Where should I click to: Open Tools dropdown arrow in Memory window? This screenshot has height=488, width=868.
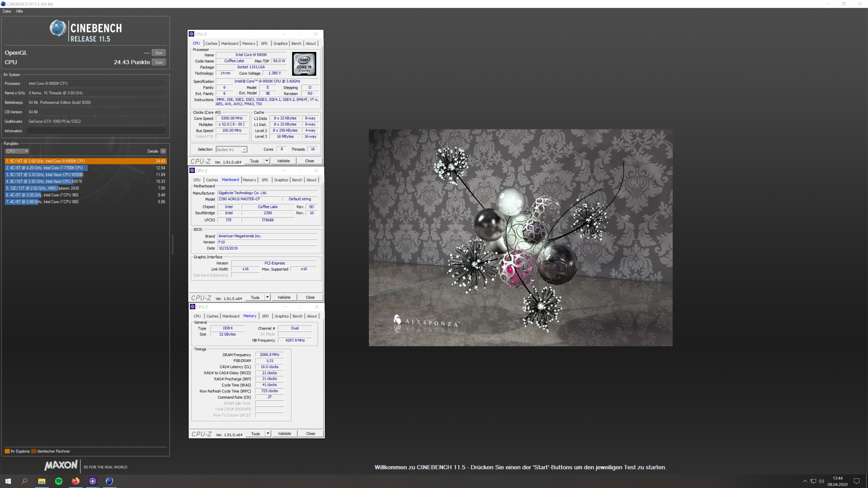pyautogui.click(x=268, y=434)
